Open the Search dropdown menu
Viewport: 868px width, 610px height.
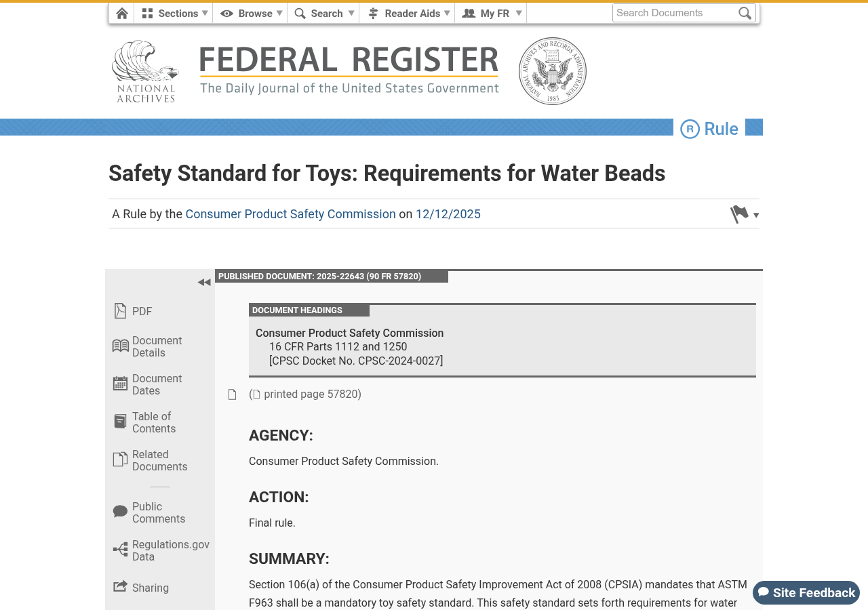pyautogui.click(x=323, y=14)
